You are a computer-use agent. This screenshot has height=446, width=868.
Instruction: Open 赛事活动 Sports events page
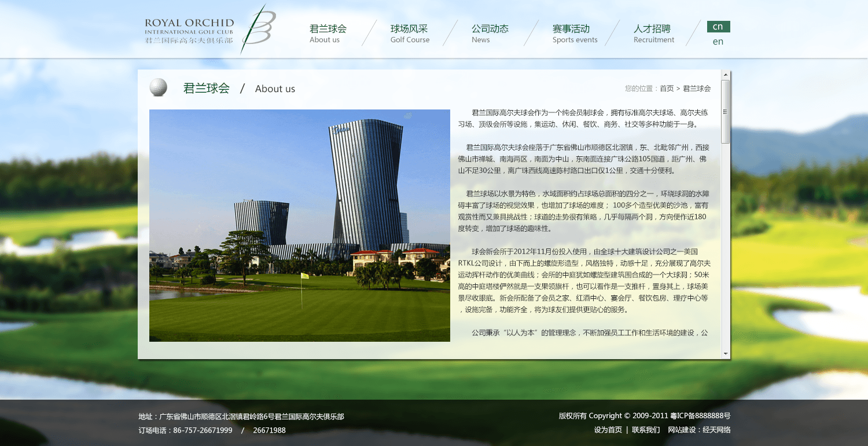[x=574, y=33]
